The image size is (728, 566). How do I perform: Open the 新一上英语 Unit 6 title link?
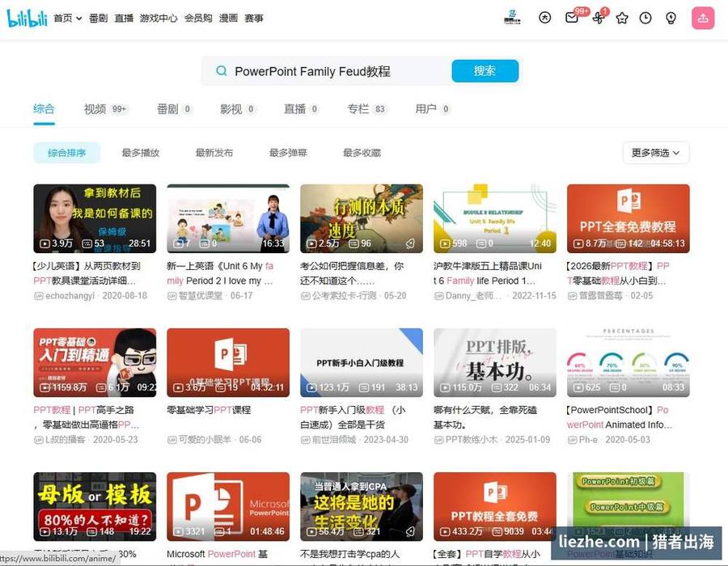[x=220, y=273]
